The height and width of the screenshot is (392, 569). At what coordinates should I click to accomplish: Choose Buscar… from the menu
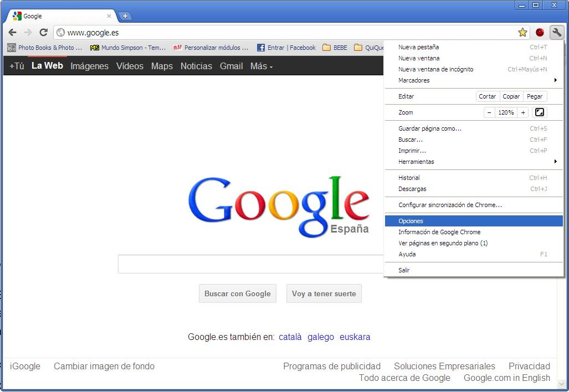(x=474, y=140)
